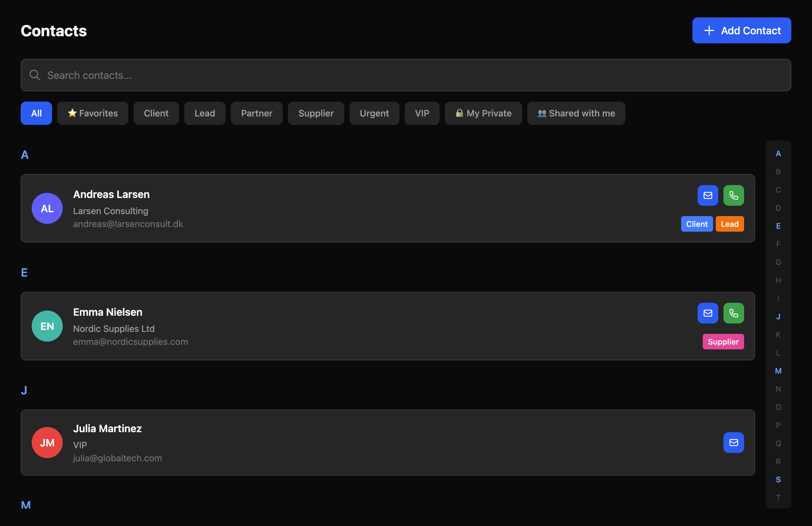Click the phone icon on Andreas Larsen's card
Viewport: 812px width, 526px height.
pos(733,195)
